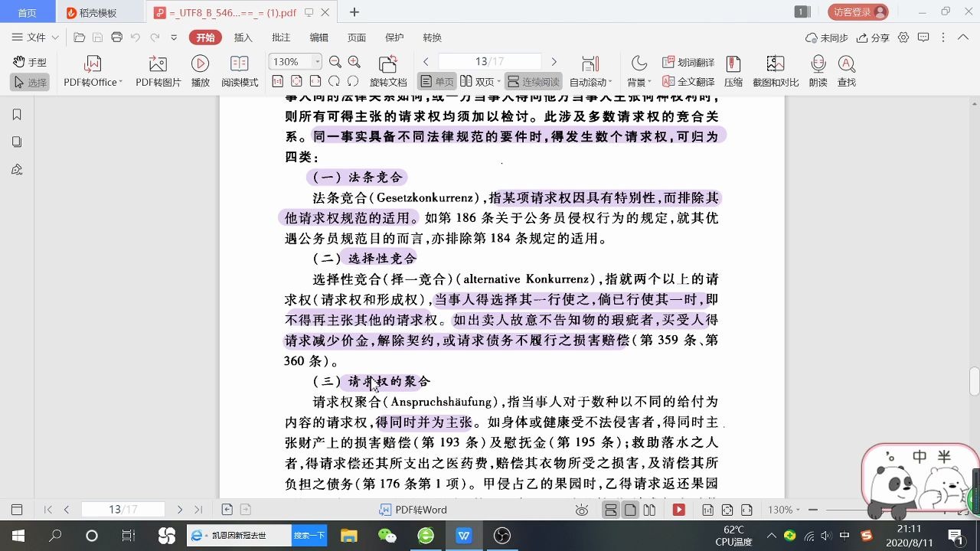The height and width of the screenshot is (551, 980).
Task: Activate the Select tool (选择)
Action: (30, 82)
